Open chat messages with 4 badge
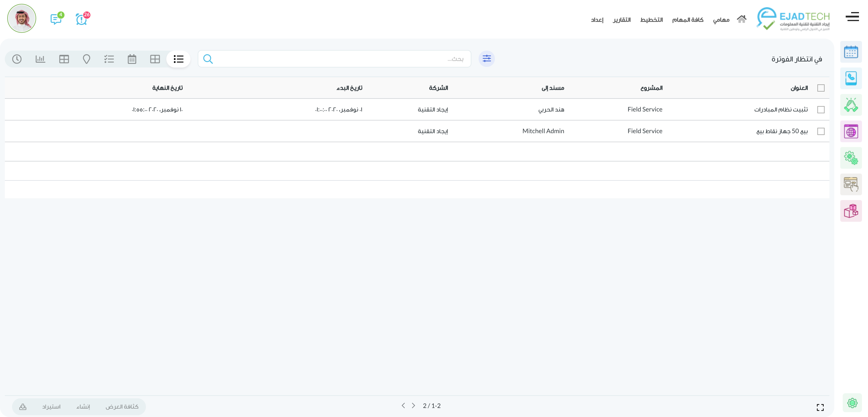868x417 pixels. click(56, 19)
